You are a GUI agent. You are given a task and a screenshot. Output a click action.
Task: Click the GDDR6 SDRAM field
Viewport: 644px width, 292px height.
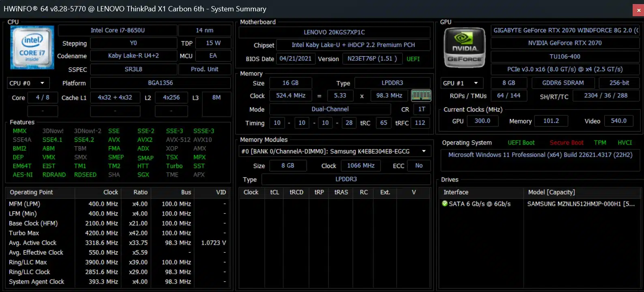(x=563, y=83)
